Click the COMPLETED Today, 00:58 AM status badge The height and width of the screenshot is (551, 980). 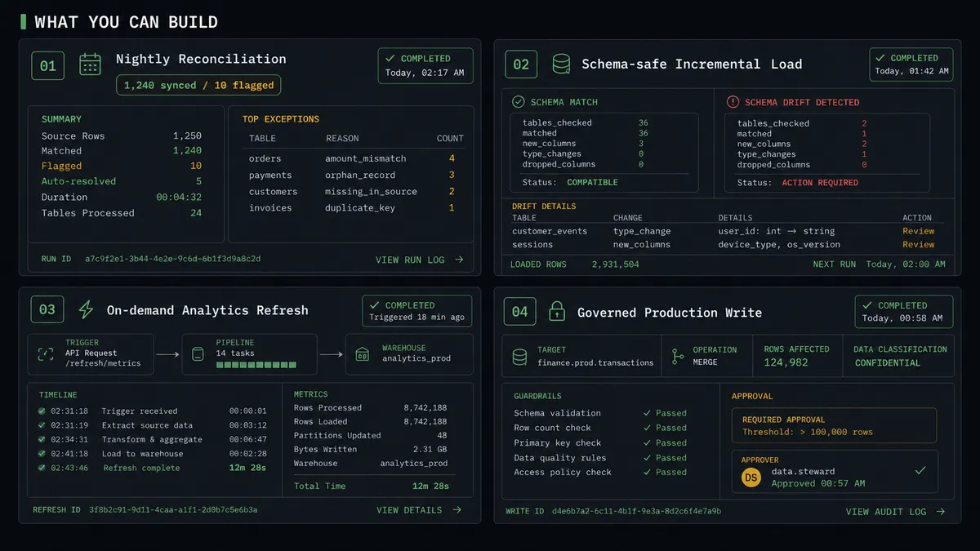(x=904, y=311)
